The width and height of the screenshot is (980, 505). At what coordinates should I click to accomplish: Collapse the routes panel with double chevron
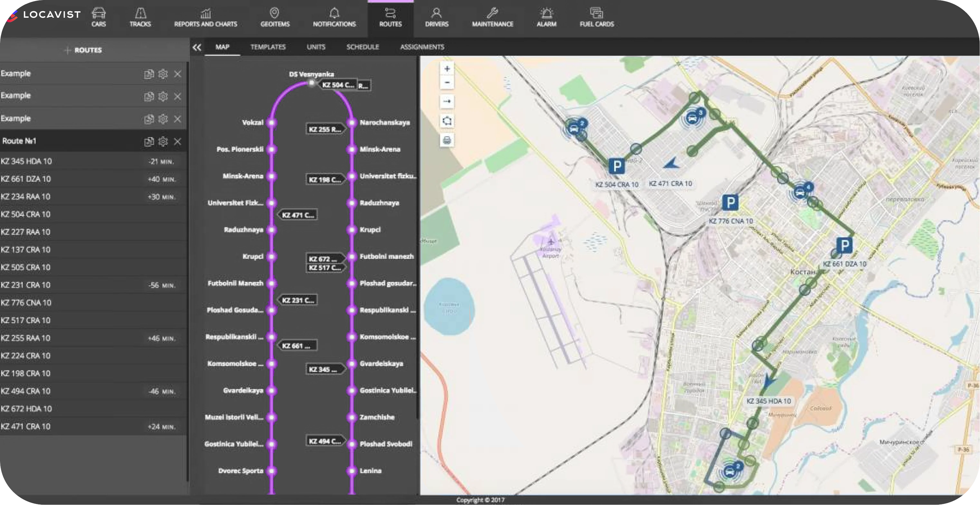point(197,48)
